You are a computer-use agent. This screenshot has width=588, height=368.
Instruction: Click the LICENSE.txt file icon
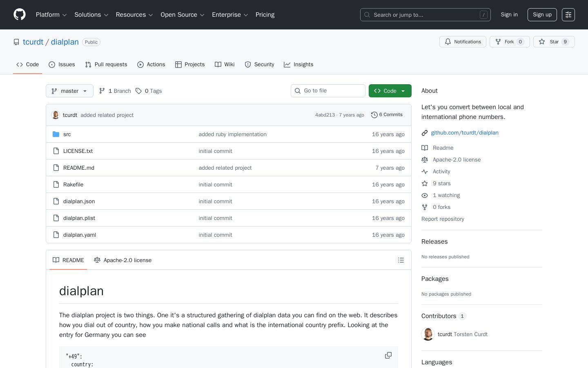[56, 151]
